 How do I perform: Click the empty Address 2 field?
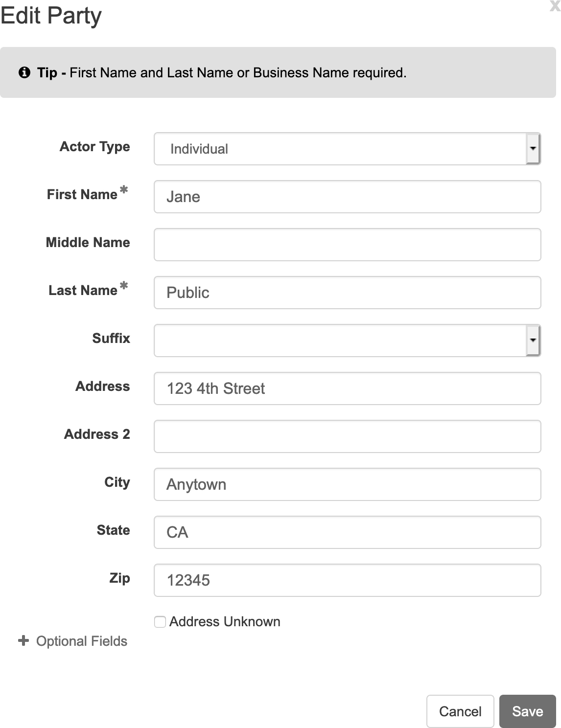click(x=348, y=436)
